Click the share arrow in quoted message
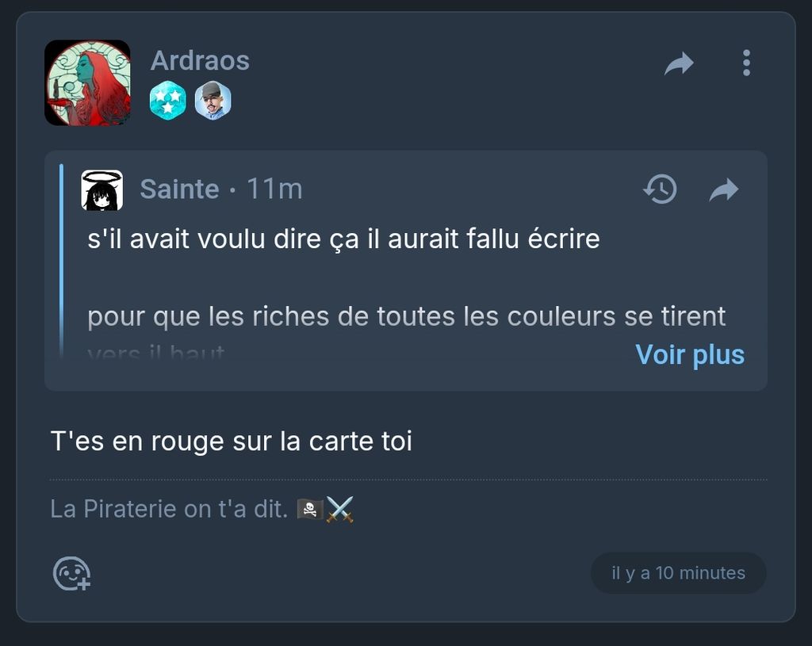The width and height of the screenshot is (812, 646). (723, 189)
